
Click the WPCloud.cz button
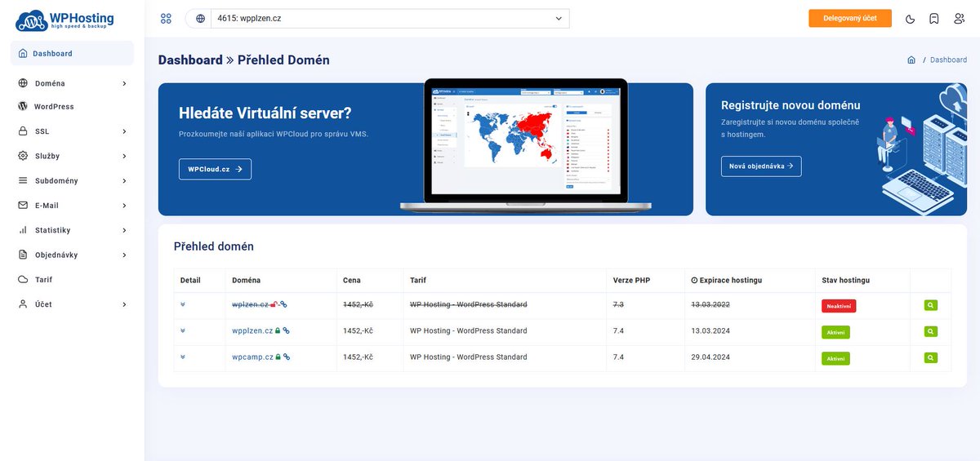coord(215,169)
